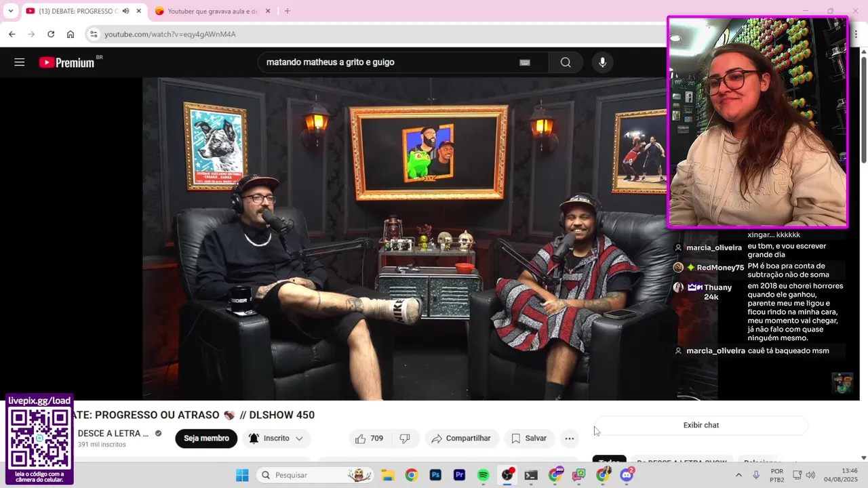Click the Seja membro button

point(206,439)
